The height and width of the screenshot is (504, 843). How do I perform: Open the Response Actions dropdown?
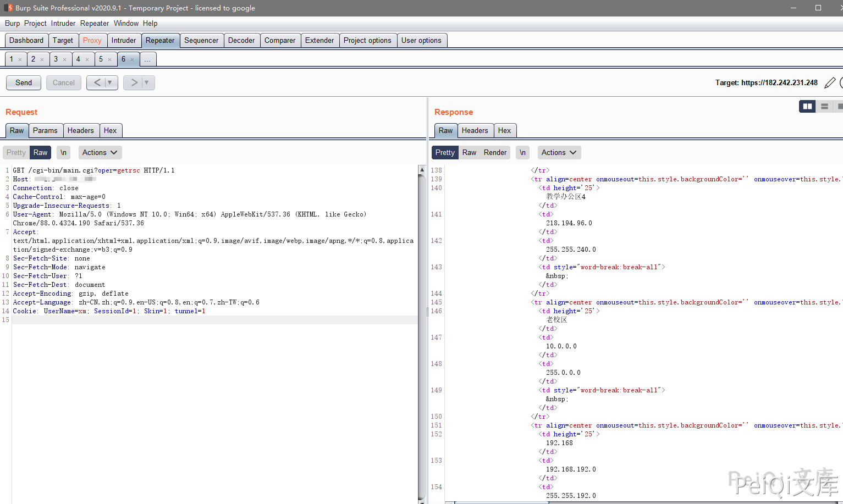click(x=559, y=153)
